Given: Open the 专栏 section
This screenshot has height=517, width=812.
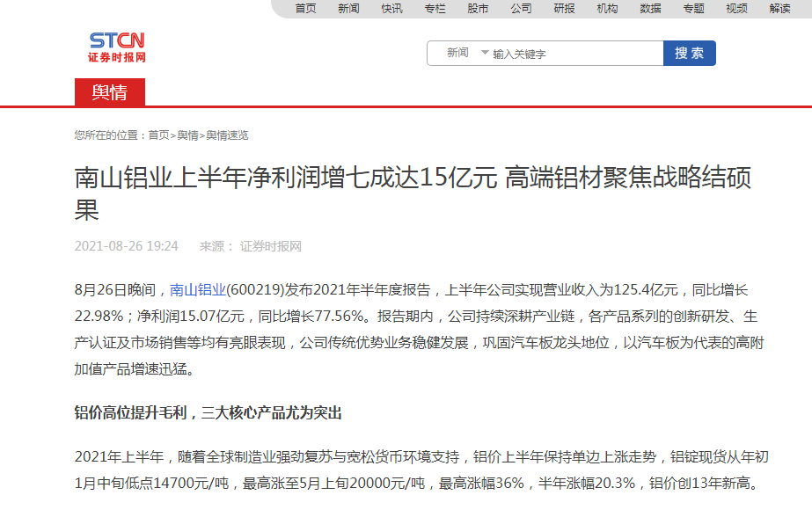Looking at the screenshot, I should click(x=435, y=9).
